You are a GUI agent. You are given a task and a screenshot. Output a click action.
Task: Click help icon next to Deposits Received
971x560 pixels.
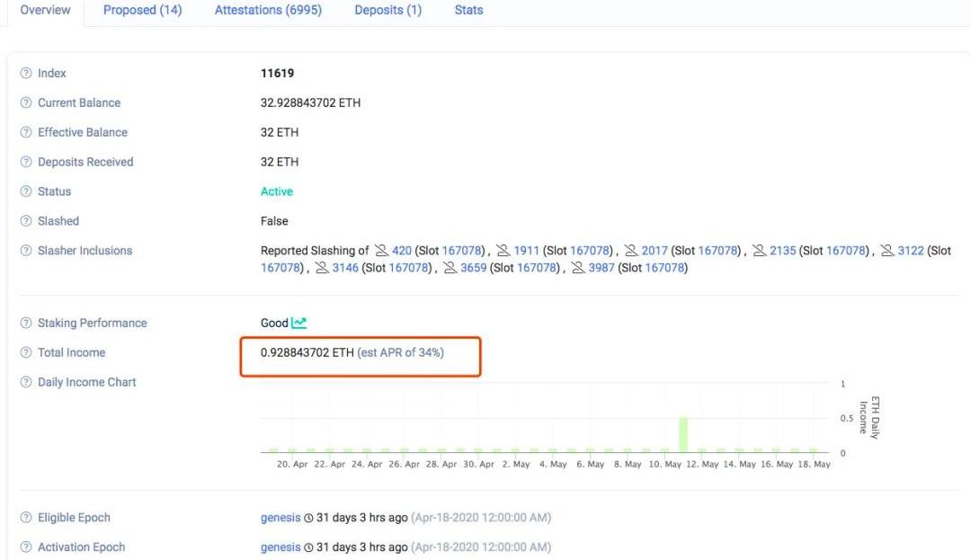(x=26, y=162)
